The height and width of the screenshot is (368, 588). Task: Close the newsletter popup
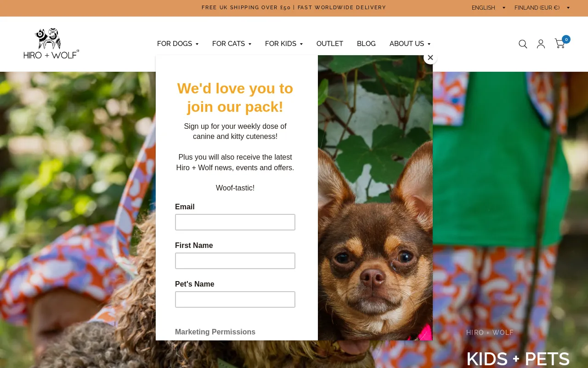tap(430, 57)
